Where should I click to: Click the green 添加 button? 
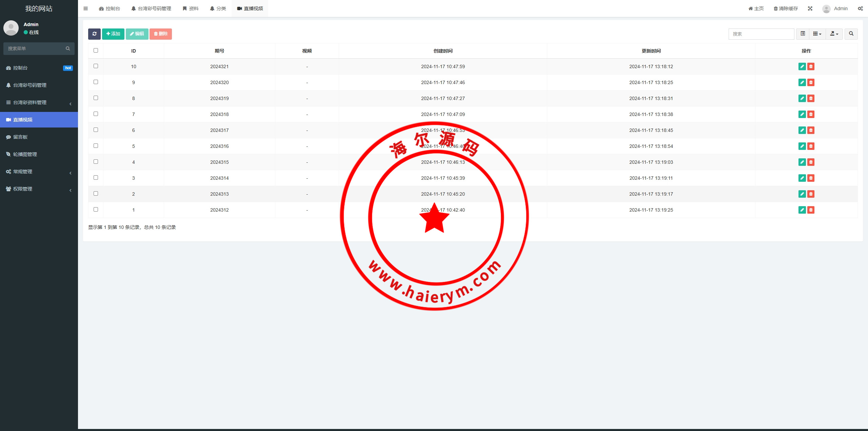pyautogui.click(x=113, y=34)
